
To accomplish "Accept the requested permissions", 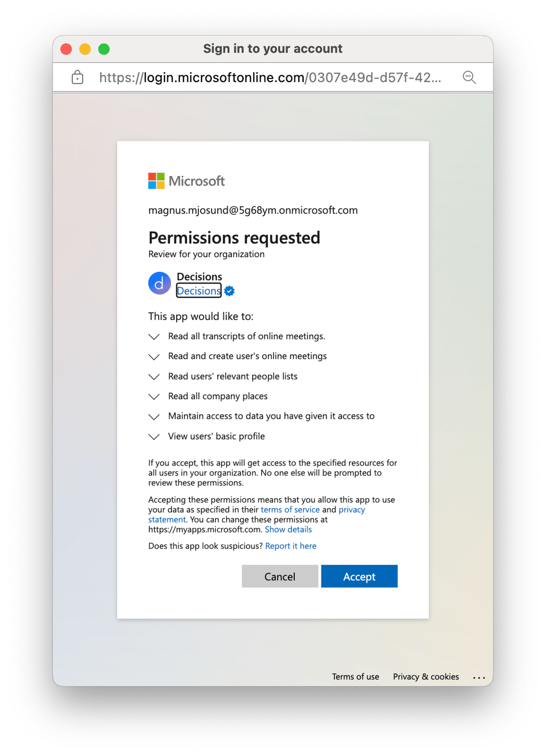I will pyautogui.click(x=359, y=576).
